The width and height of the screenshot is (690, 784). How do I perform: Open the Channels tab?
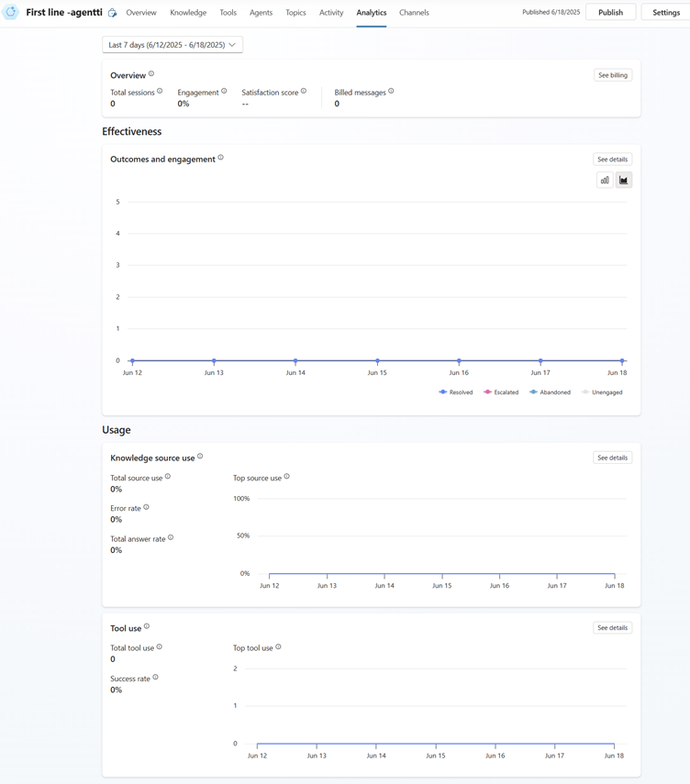click(x=414, y=13)
